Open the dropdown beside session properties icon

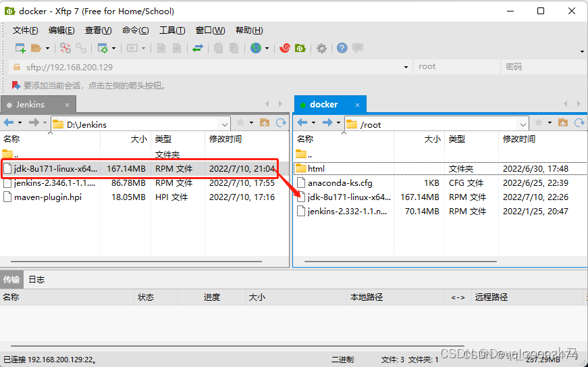click(113, 48)
